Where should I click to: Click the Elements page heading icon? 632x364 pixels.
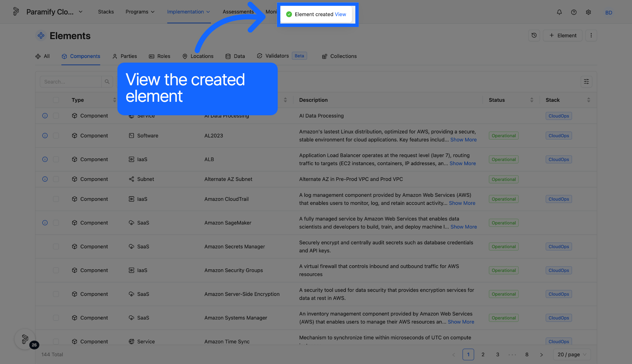click(41, 35)
